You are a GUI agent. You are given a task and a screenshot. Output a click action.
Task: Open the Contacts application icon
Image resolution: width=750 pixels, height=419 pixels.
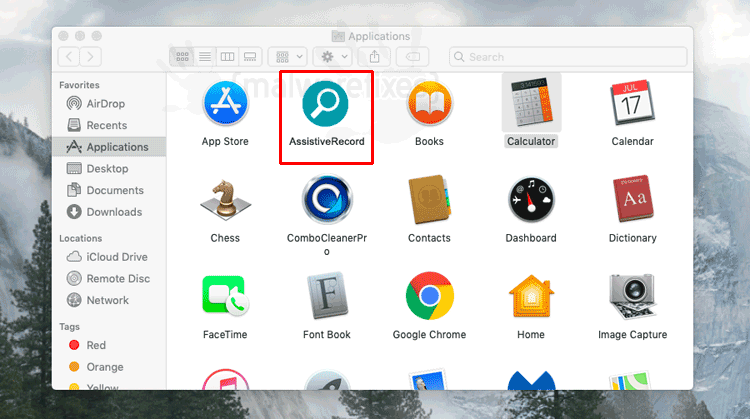click(x=429, y=199)
